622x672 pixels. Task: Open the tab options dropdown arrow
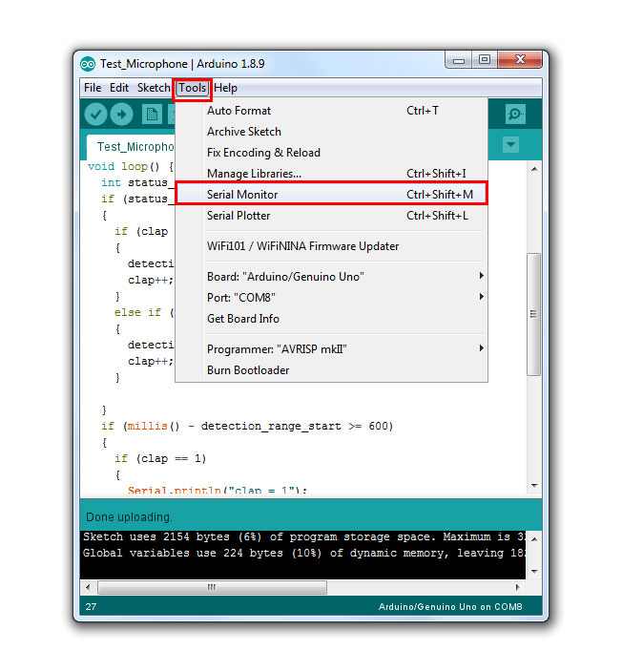510,145
